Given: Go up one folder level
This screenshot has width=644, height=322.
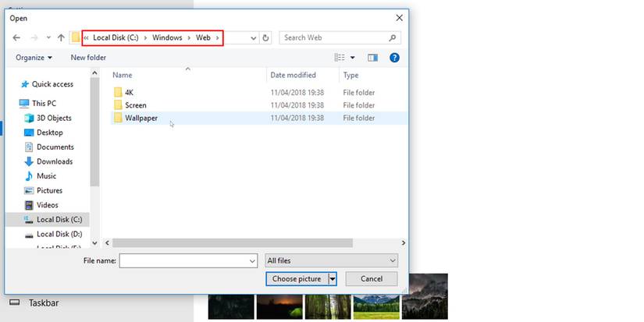Looking at the screenshot, I should pyautogui.click(x=61, y=37).
